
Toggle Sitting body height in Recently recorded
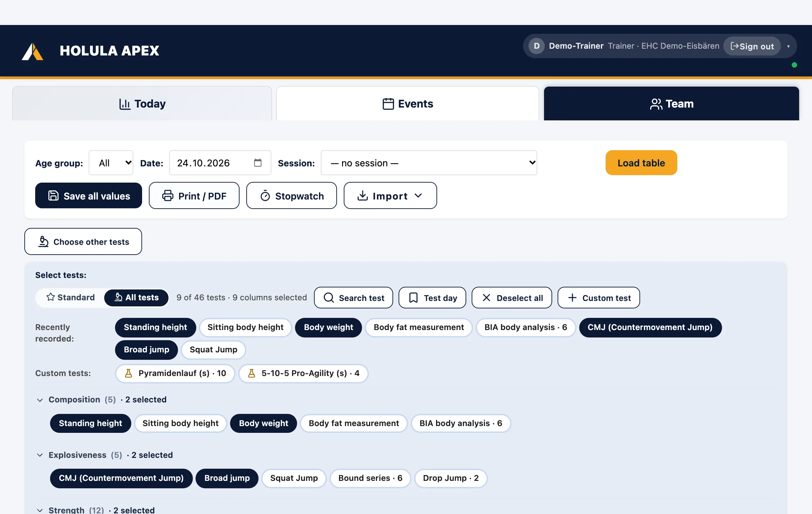[x=245, y=327]
